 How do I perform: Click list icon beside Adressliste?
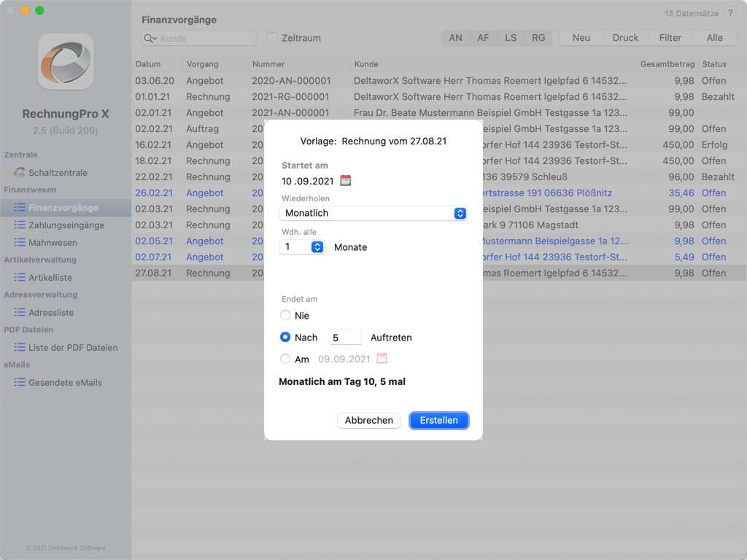pyautogui.click(x=20, y=313)
